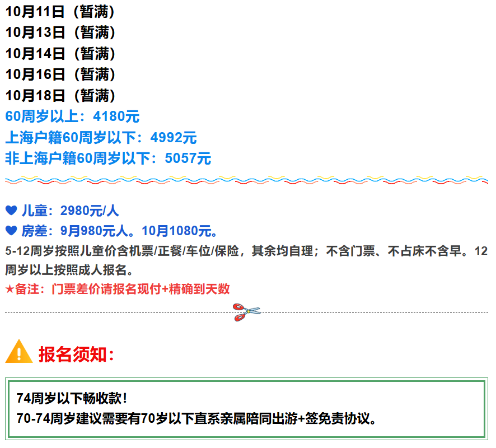The width and height of the screenshot is (496, 448).
Task: Click the red note ★备注：门票差价请报名现付
Action: pos(118,289)
